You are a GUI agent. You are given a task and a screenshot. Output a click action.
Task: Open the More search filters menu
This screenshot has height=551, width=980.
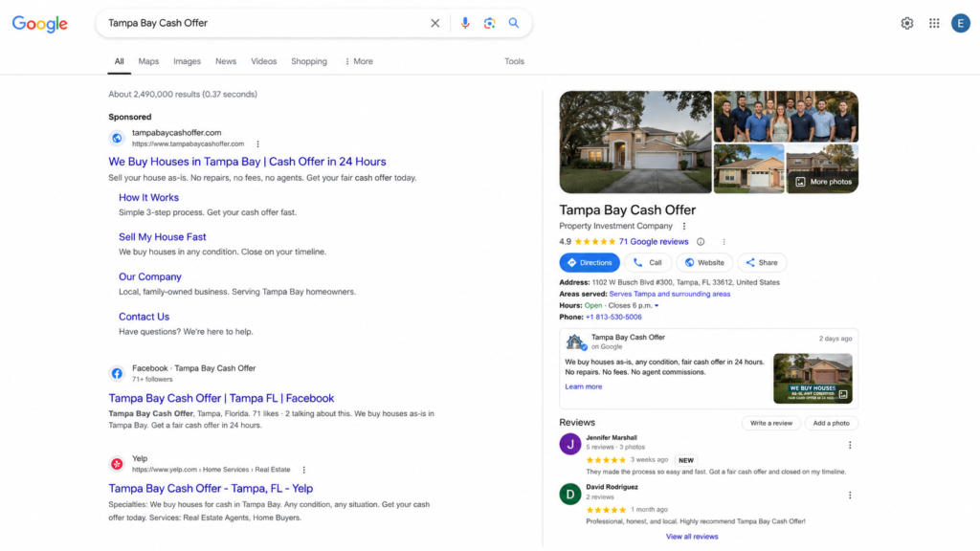(x=359, y=61)
